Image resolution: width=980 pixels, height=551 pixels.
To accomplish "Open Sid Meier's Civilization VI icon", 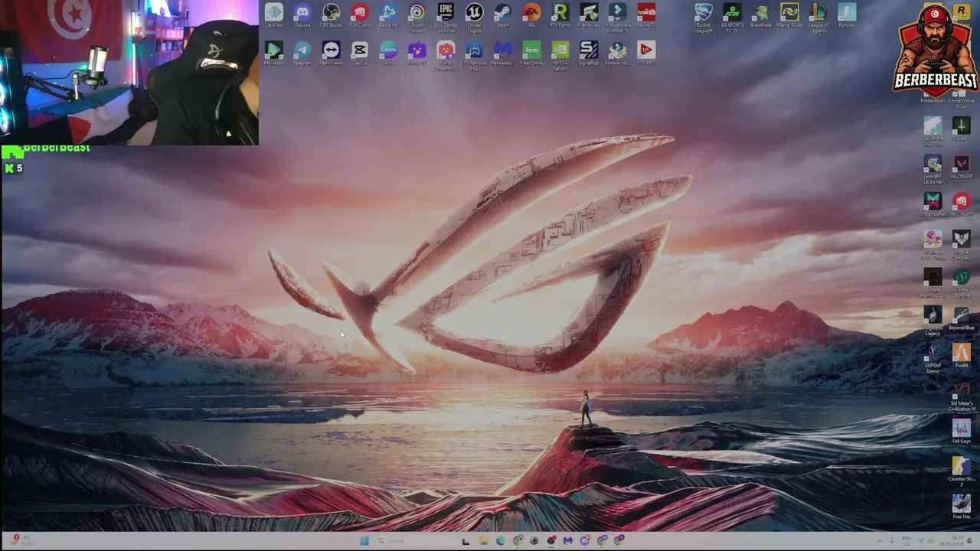I will pos(961,397).
